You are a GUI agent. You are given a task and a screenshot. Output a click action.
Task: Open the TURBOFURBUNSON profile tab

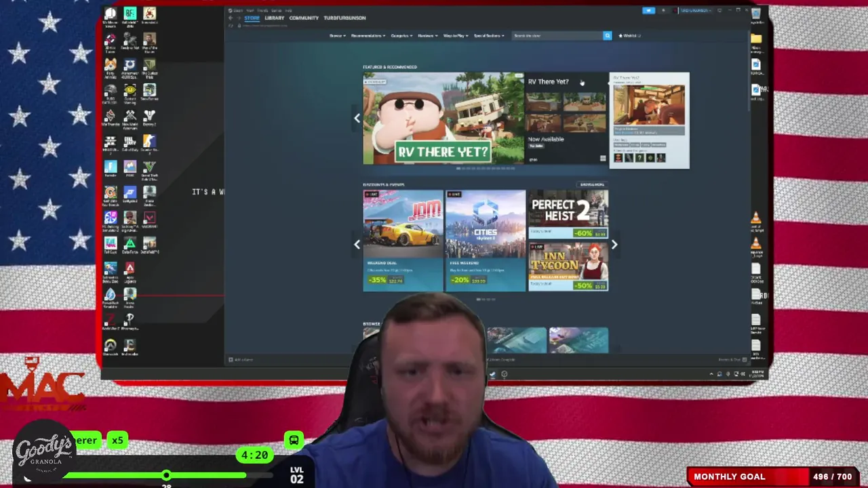[x=344, y=18]
